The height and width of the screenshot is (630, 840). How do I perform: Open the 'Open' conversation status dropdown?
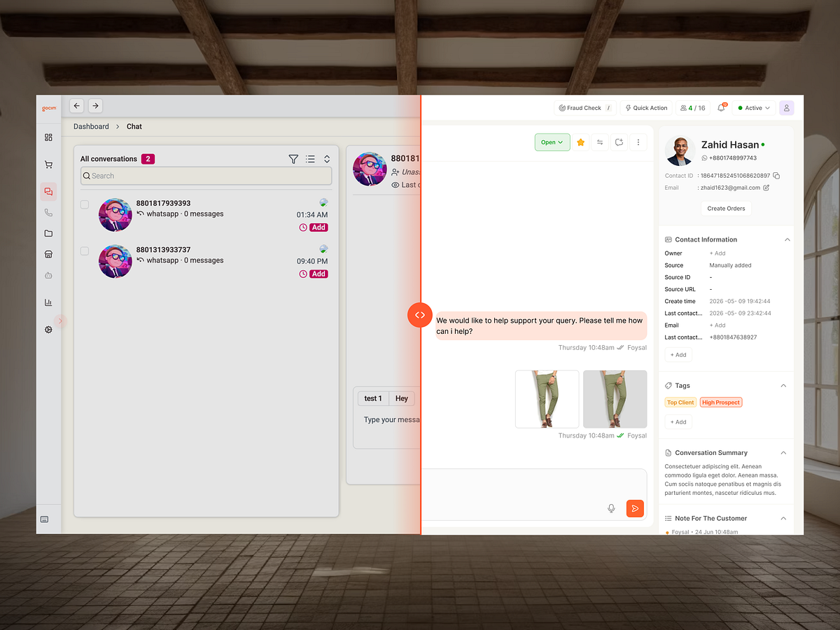(x=552, y=142)
